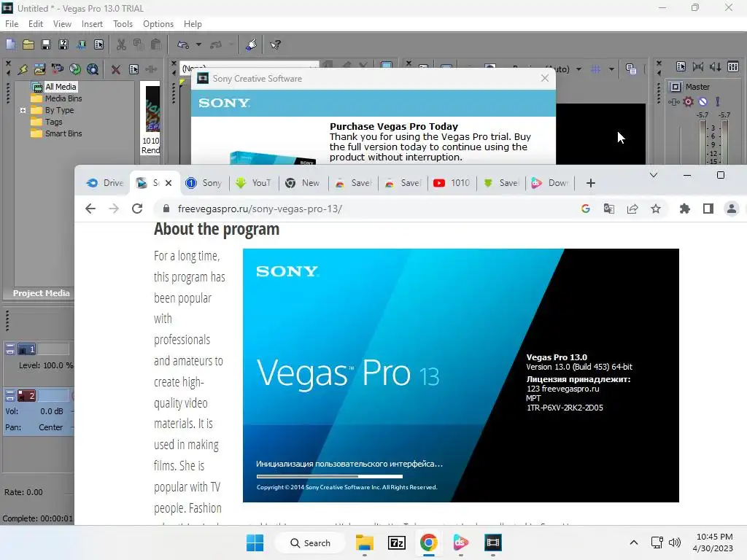Click the Downmix Output icon in Master Bus
This screenshot has height=560, width=747.
pyautogui.click(x=698, y=67)
